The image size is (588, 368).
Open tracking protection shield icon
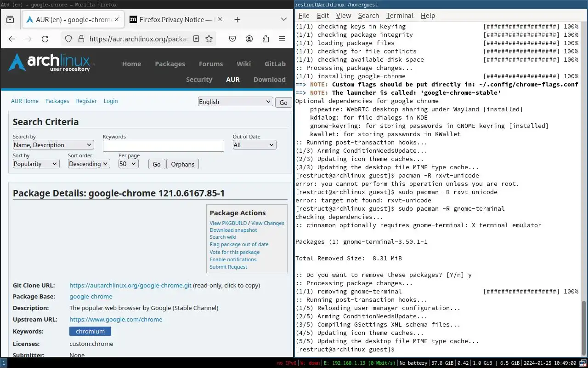click(68, 39)
